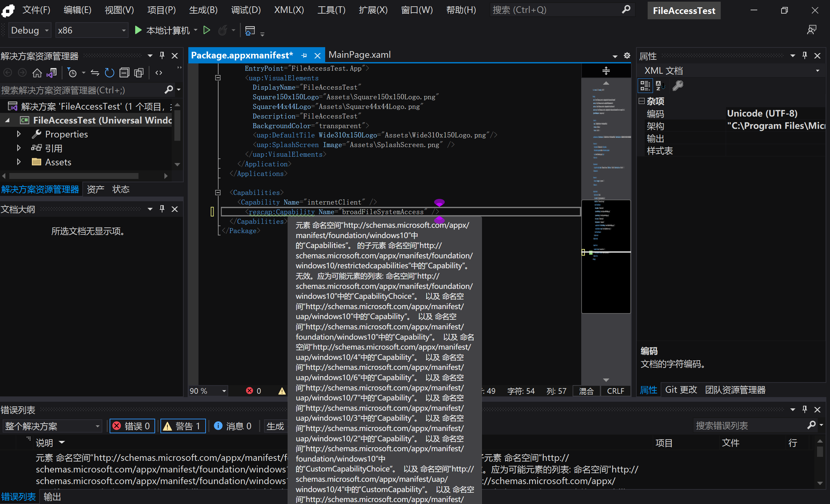Expand the Assets folder node
The image size is (830, 504).
click(x=19, y=162)
